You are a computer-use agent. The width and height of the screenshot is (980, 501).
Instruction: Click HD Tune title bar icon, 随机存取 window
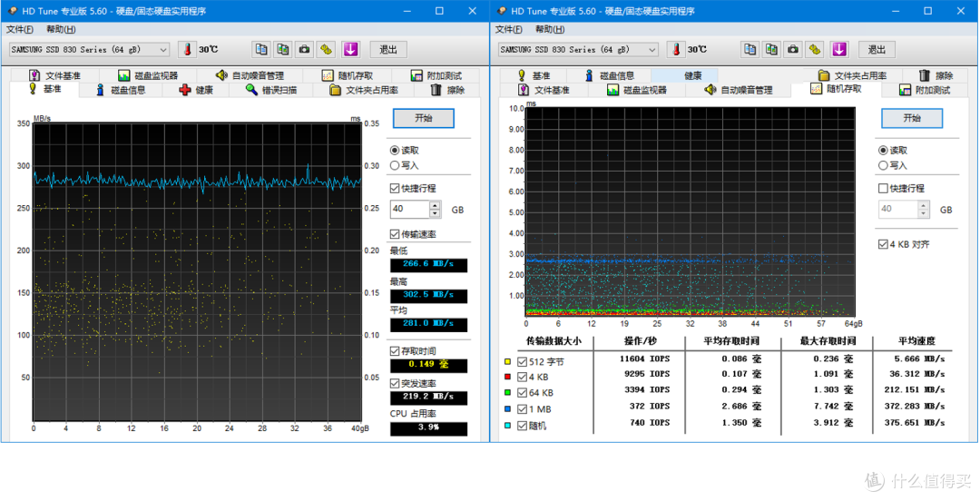click(x=502, y=11)
